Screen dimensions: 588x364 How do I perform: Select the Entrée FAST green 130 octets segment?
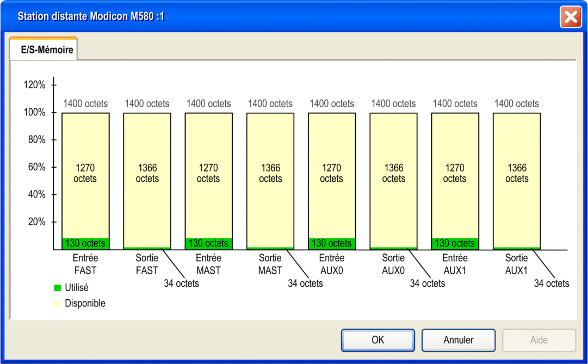pyautogui.click(x=85, y=243)
